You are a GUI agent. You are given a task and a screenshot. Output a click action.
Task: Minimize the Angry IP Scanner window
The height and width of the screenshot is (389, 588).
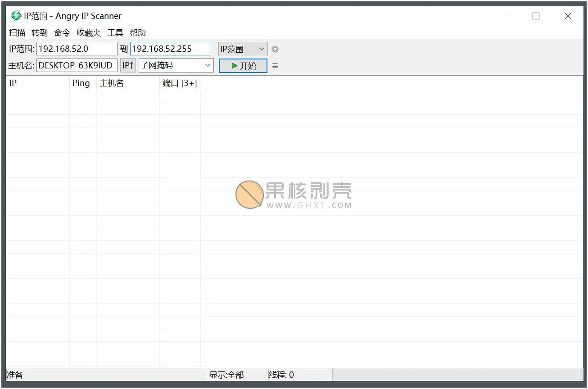point(505,16)
